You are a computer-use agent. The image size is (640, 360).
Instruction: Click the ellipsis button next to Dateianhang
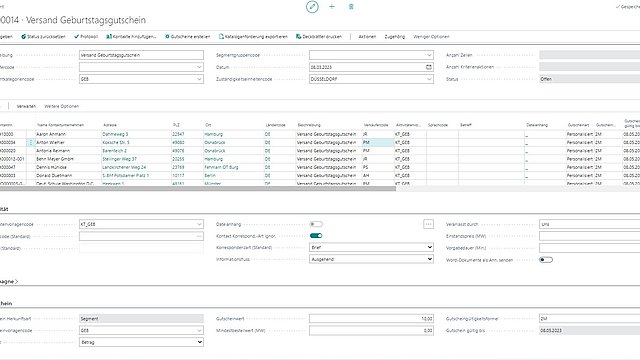pos(428,224)
